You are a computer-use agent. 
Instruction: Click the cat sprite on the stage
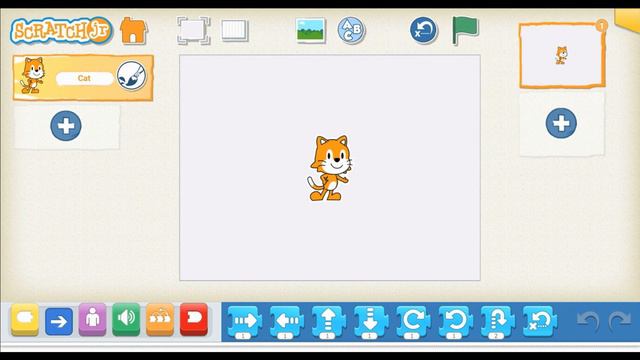pos(330,168)
